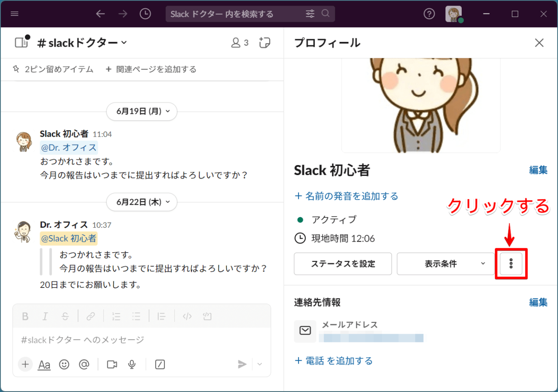The width and height of the screenshot is (558, 392).
Task: Open 6月22日 (木) date dropdown
Action: [142, 202]
